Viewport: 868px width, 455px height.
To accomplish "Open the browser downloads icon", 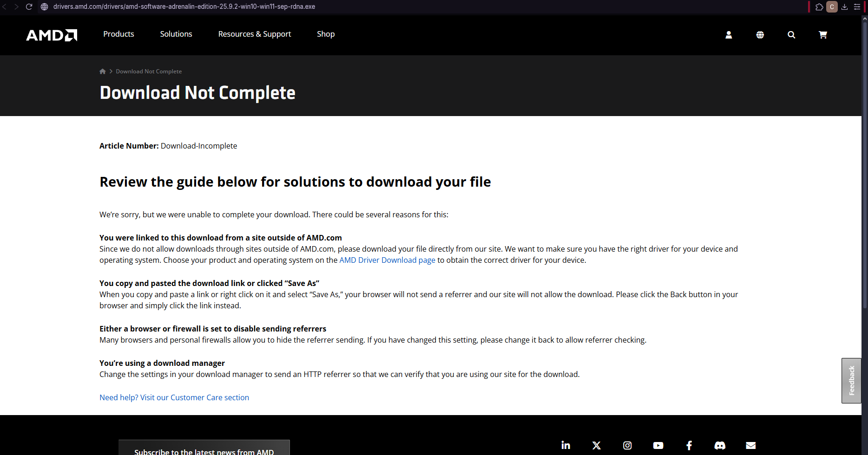I will pos(845,6).
